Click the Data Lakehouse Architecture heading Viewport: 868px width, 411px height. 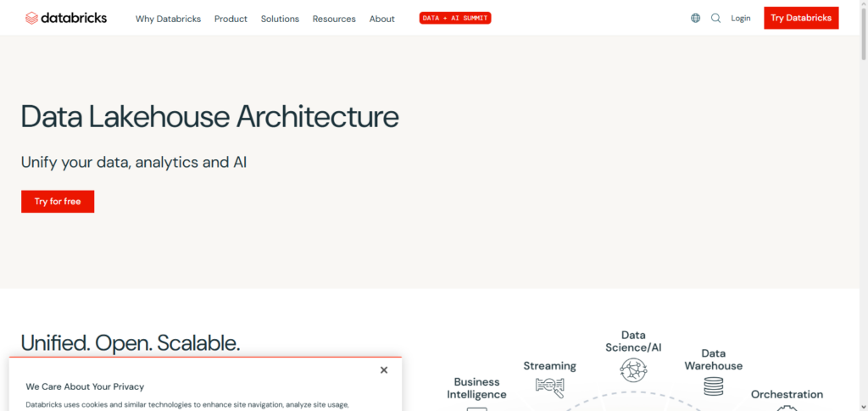[x=210, y=117]
